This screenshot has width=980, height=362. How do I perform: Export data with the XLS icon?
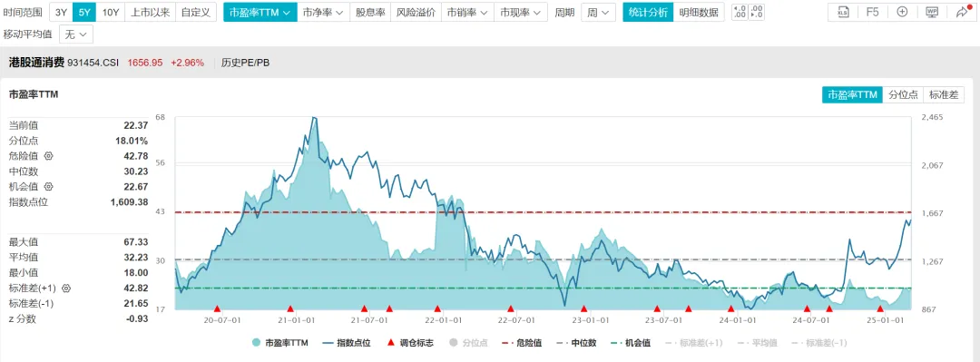[844, 12]
